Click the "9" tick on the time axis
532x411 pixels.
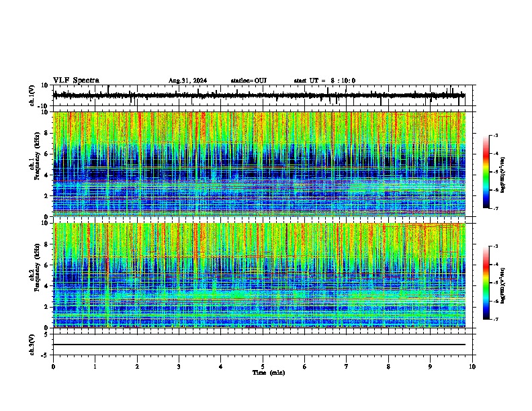click(430, 367)
